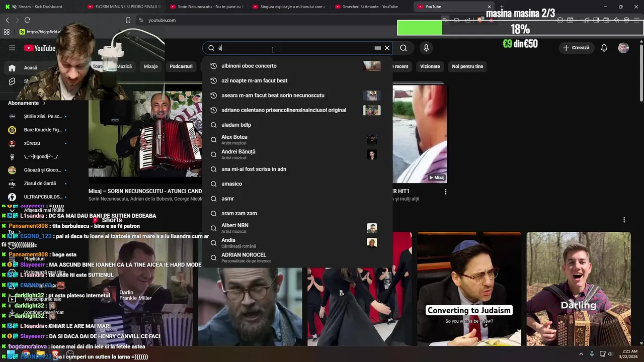The width and height of the screenshot is (644, 362).
Task: Click the YouTube logo
Action: click(39, 48)
